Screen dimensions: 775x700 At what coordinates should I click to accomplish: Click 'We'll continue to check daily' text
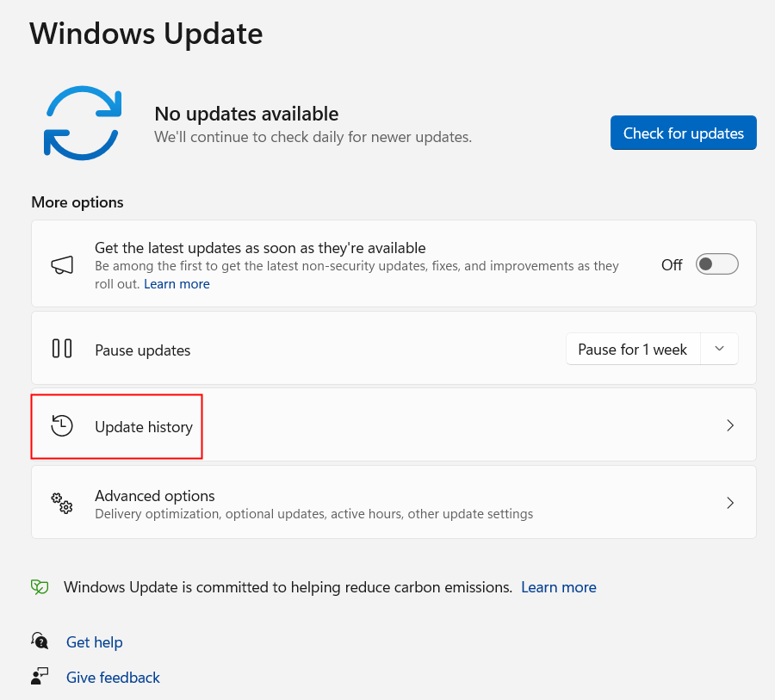pos(313,137)
